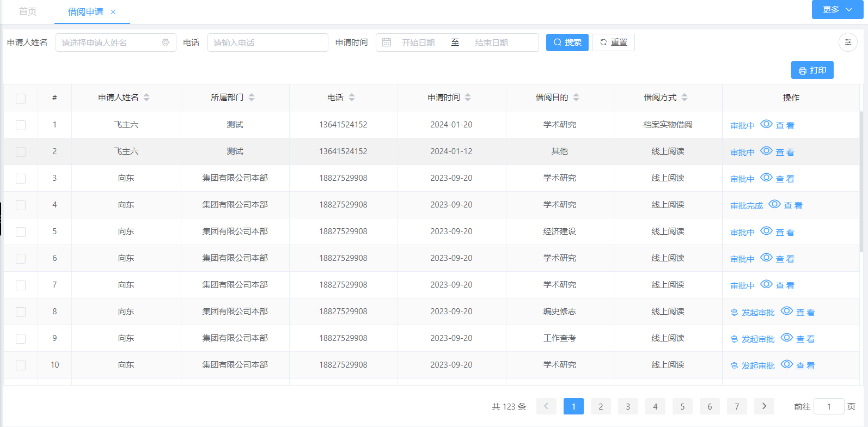Check the row 4 checkbox
Viewport: 868px width, 427px height.
point(21,205)
